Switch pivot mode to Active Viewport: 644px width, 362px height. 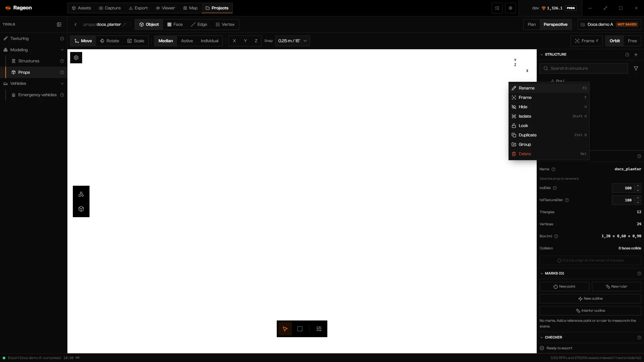187,41
